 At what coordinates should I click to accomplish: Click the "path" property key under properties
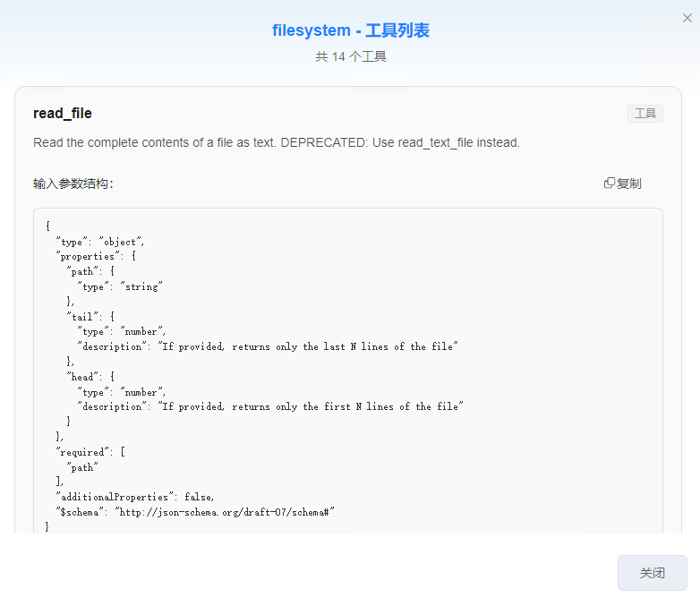tap(83, 271)
